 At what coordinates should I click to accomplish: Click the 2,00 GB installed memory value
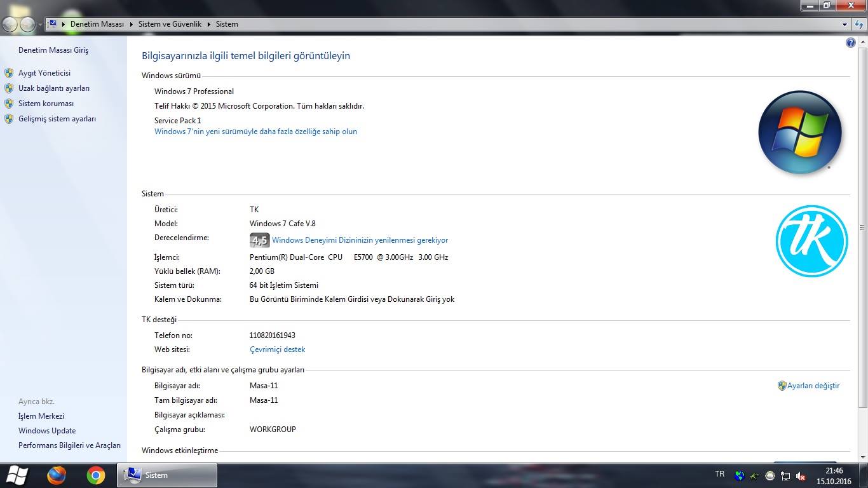[x=262, y=271]
